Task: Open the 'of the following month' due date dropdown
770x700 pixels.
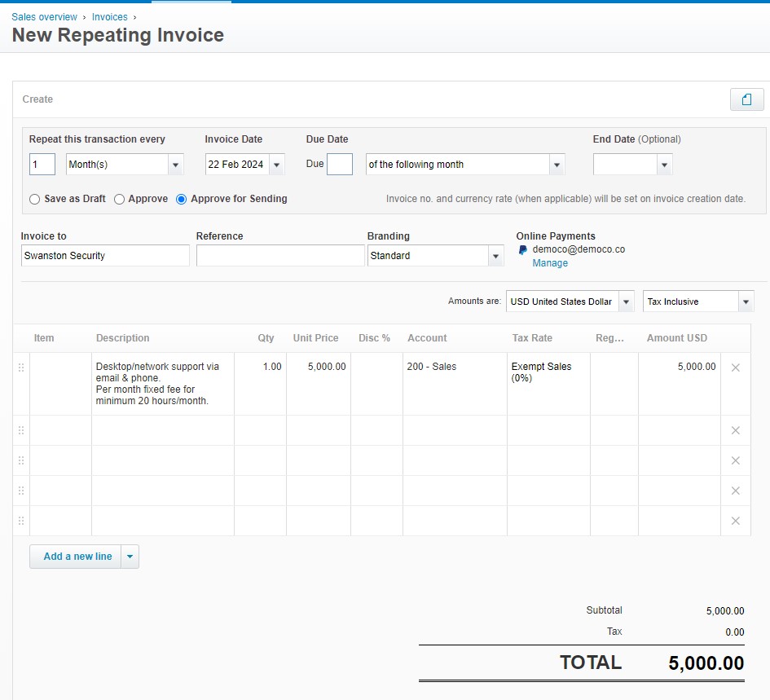Action: point(556,164)
